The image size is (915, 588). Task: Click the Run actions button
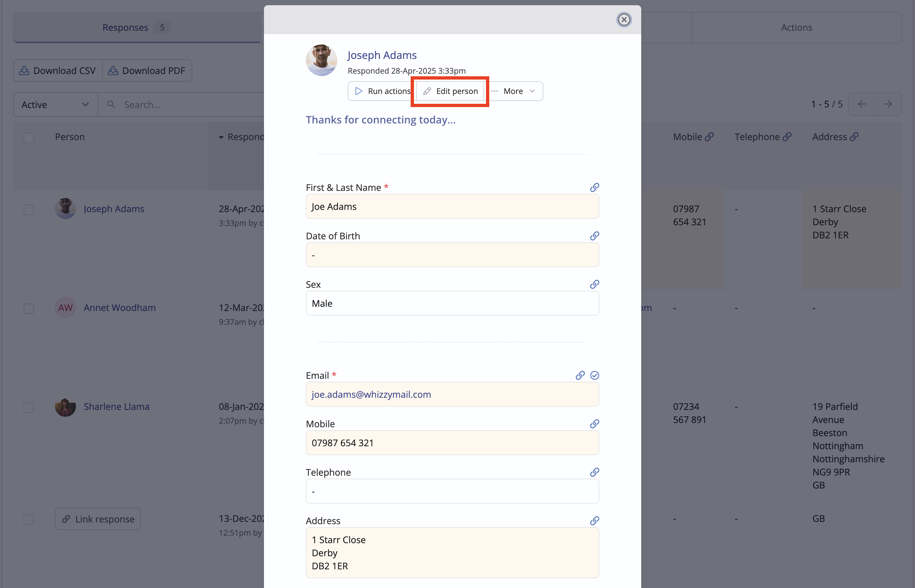[x=382, y=91]
